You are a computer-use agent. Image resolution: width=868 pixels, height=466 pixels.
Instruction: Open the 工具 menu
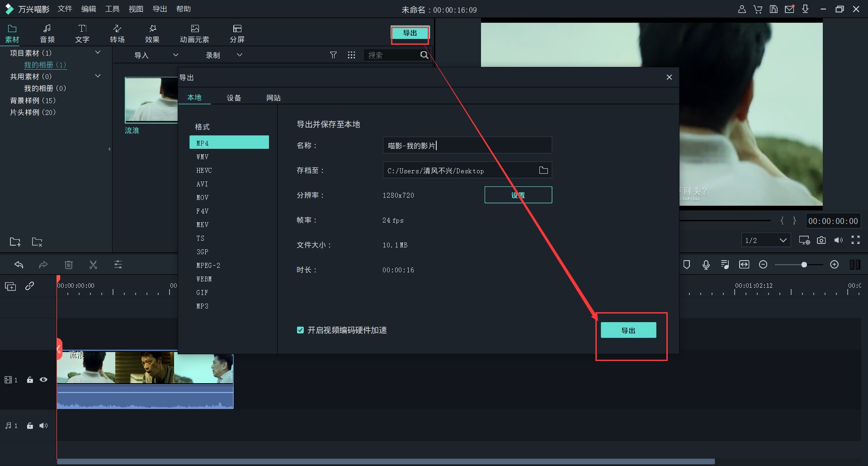pos(112,9)
